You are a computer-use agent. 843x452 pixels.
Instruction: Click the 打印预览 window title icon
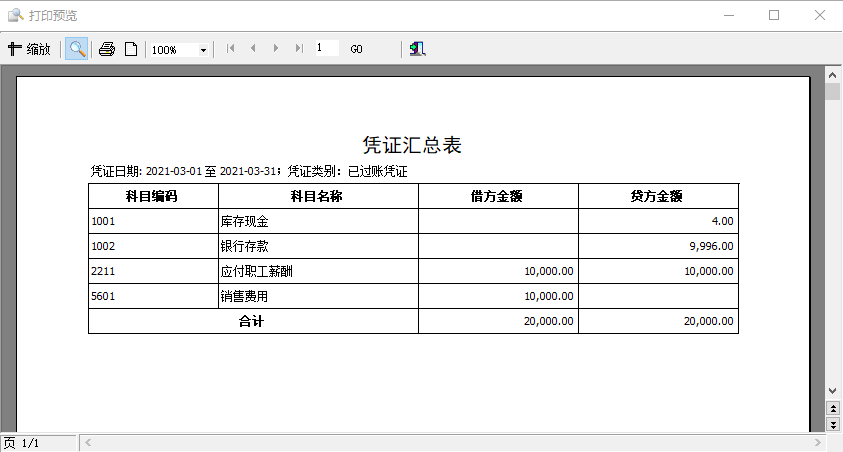pos(16,15)
